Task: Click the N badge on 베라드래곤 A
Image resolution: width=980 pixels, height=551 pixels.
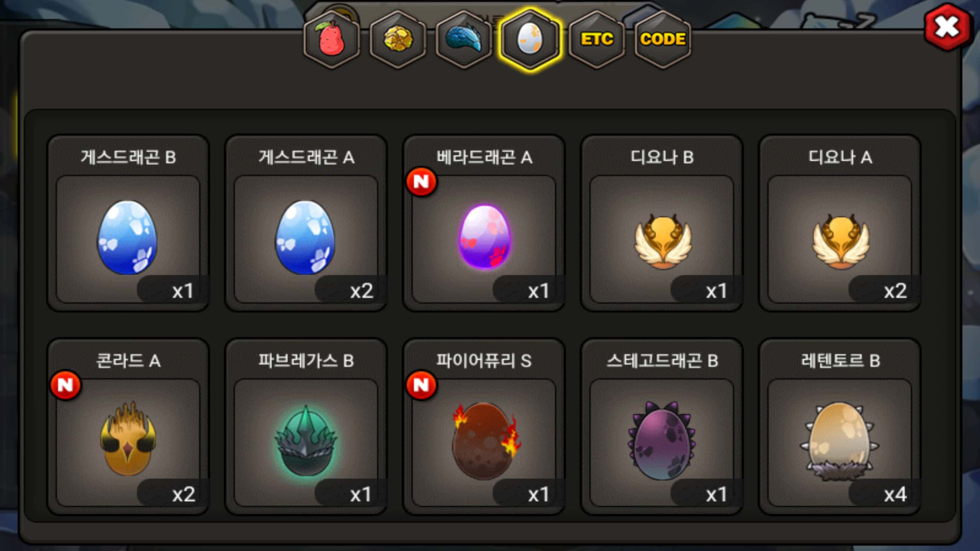Action: [x=421, y=182]
